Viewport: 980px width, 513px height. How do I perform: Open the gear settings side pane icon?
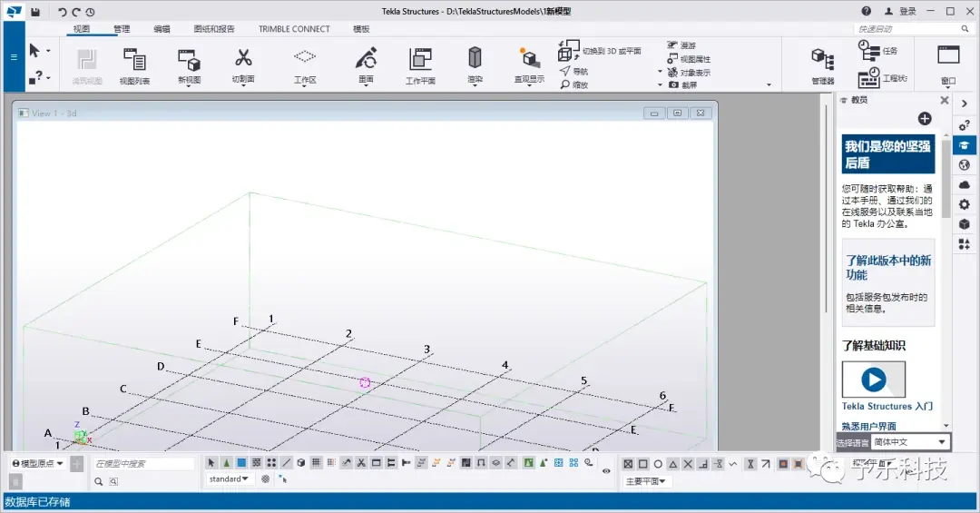[965, 204]
